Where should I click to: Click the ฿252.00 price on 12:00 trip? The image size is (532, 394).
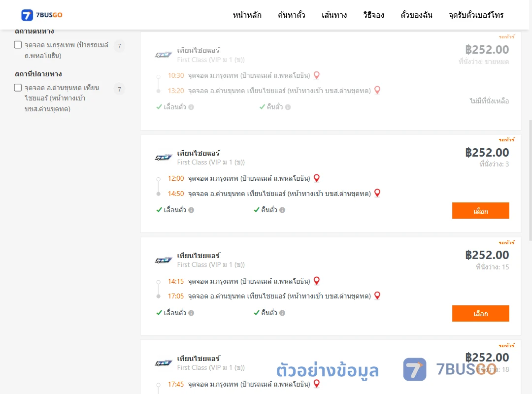tap(487, 153)
